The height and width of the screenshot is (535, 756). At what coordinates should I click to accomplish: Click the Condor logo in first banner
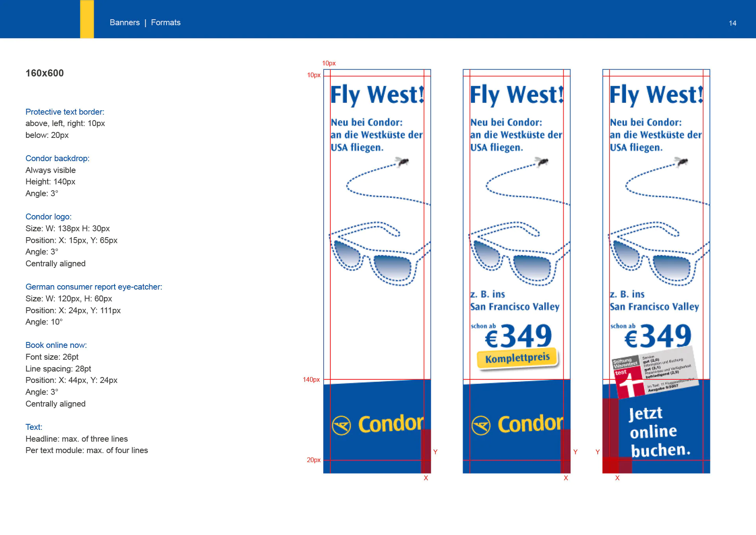point(378,424)
